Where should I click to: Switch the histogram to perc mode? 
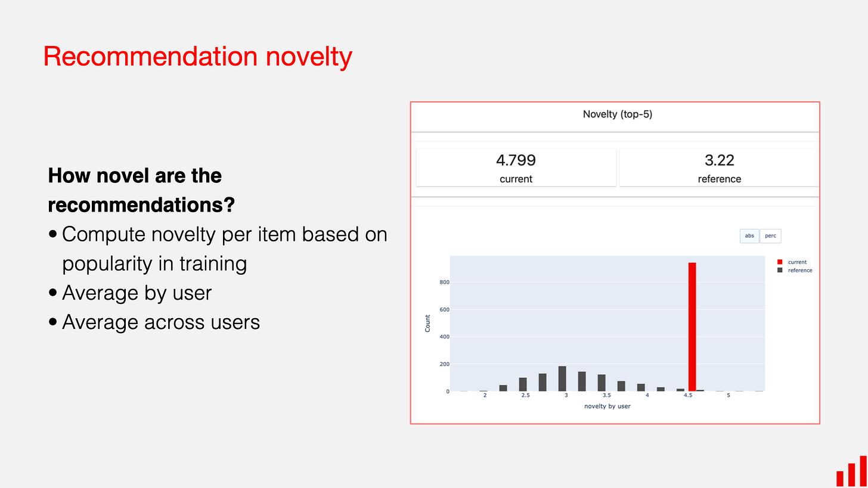coord(770,236)
